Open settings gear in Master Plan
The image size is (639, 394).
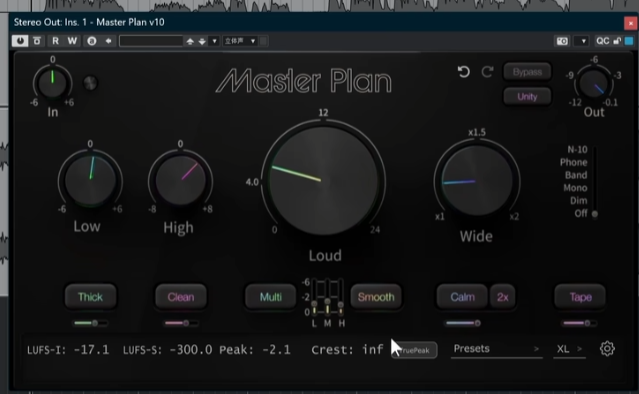(607, 349)
